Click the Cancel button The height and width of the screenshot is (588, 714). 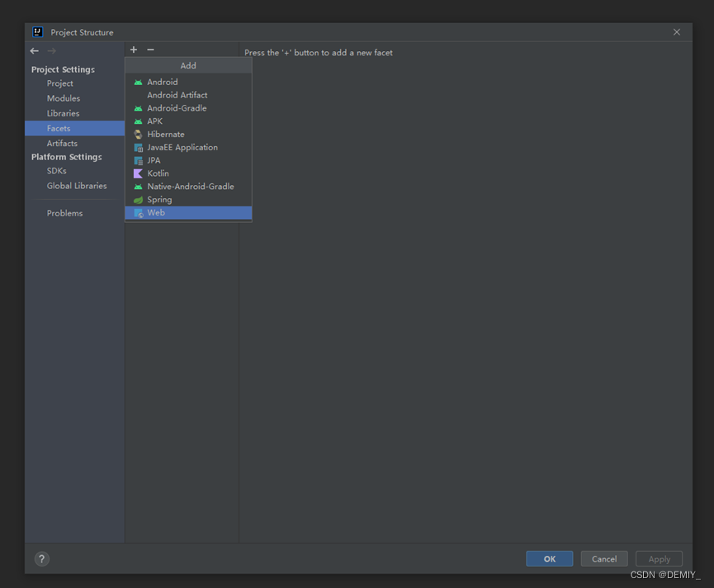pos(604,559)
